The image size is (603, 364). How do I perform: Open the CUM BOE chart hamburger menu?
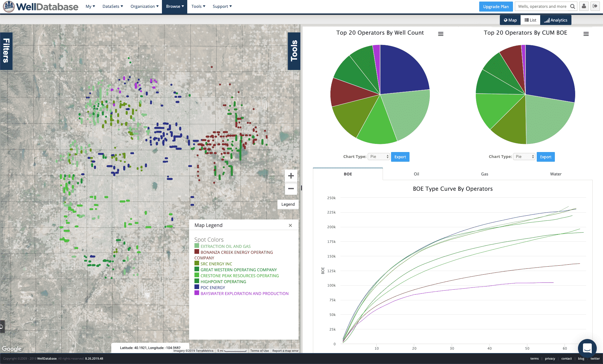[x=586, y=34]
